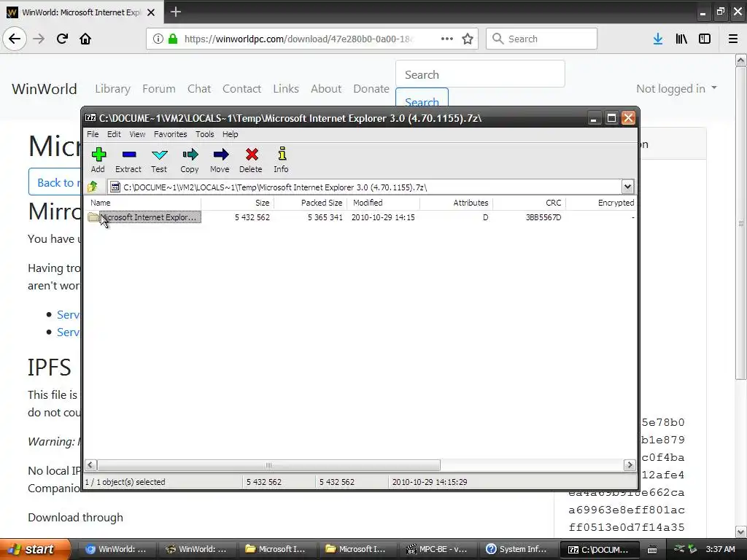Open the Favorites menu

click(170, 134)
